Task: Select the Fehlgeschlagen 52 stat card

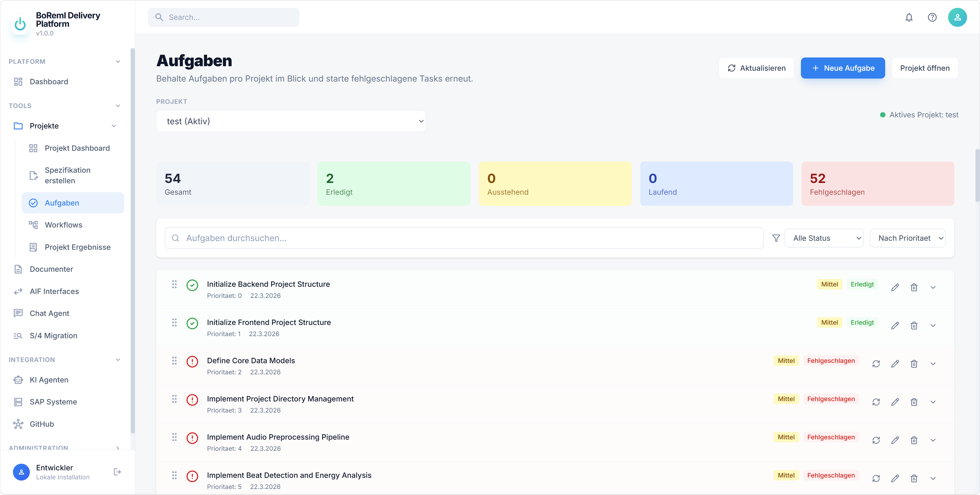Action: click(878, 184)
